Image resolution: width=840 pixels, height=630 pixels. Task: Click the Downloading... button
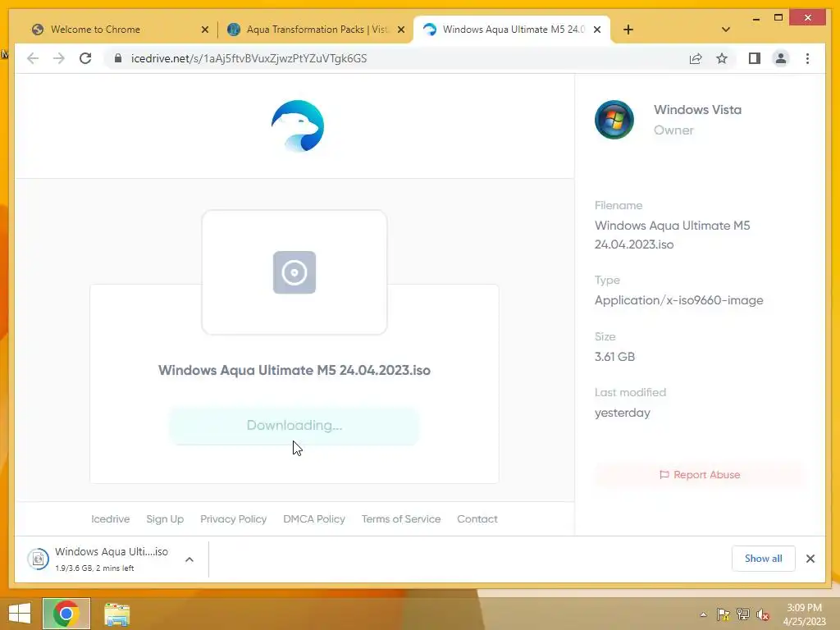click(x=294, y=426)
